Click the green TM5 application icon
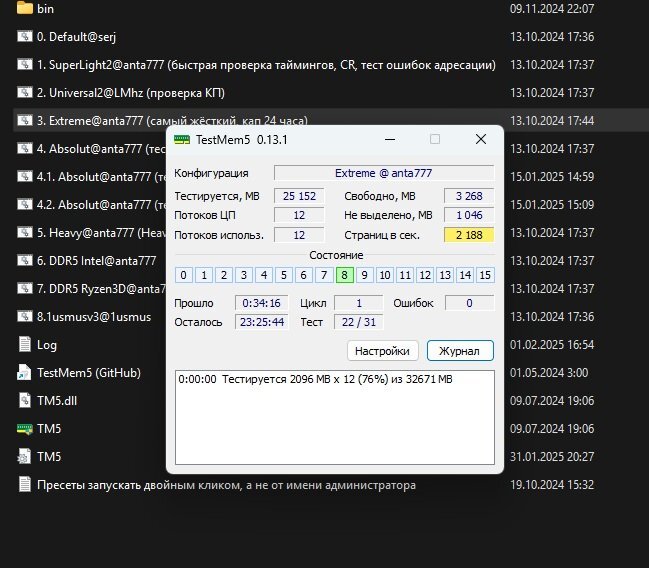Image resolution: width=649 pixels, height=568 pixels. (25, 429)
